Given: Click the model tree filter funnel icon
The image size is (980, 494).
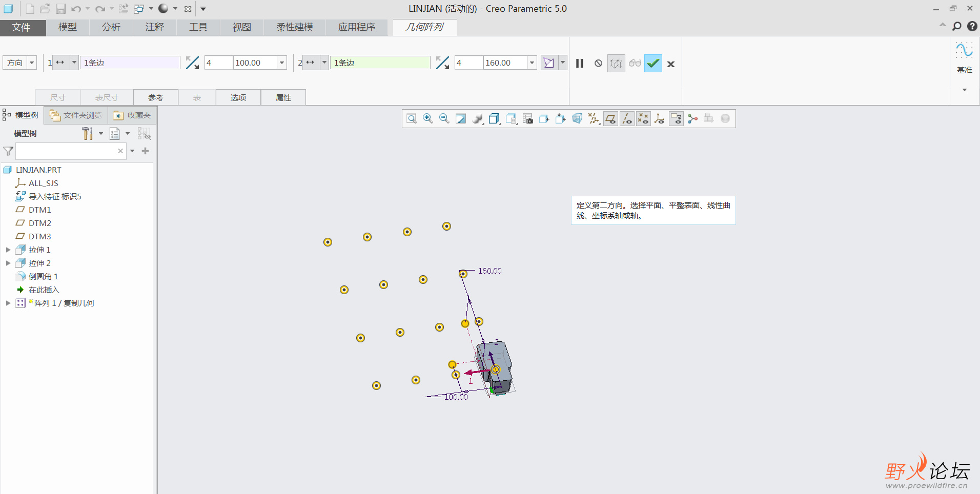Looking at the screenshot, I should pos(8,151).
